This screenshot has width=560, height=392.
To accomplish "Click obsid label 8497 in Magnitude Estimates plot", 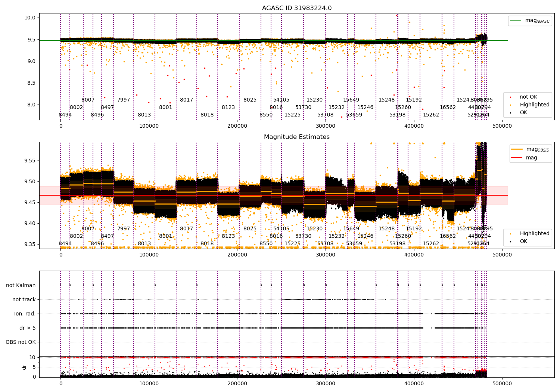I will click(x=107, y=236).
